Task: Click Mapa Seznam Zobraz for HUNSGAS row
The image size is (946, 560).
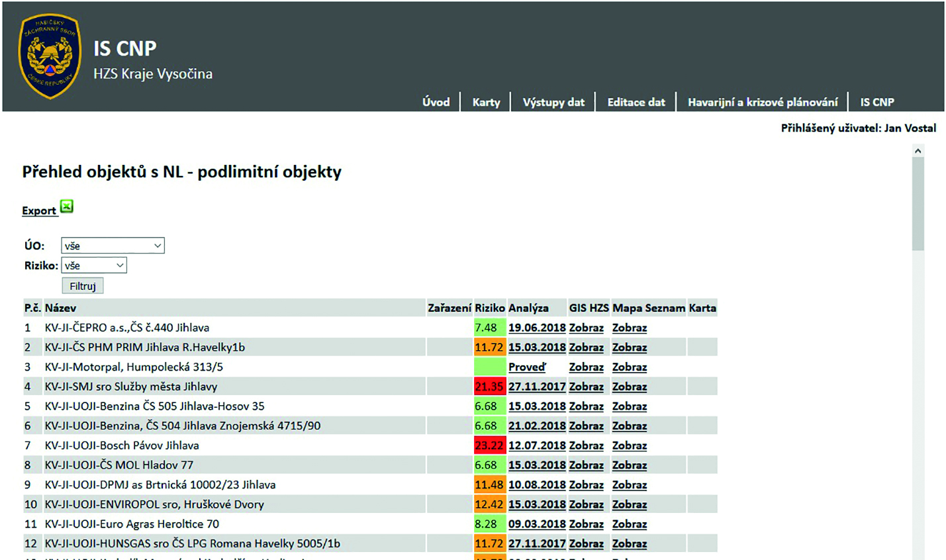Action: (x=630, y=544)
